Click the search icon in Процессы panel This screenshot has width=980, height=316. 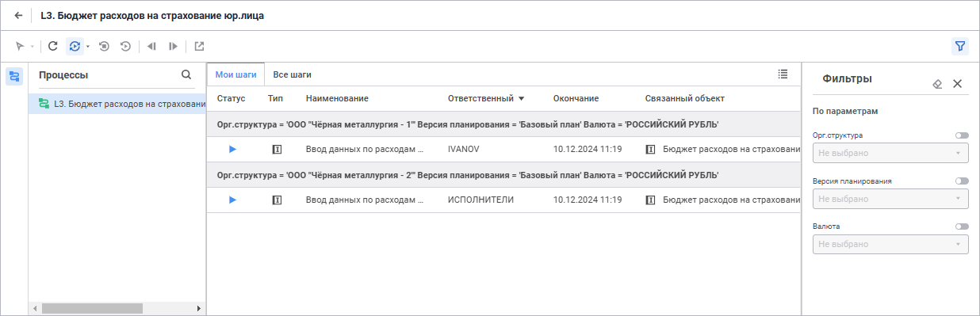(186, 74)
